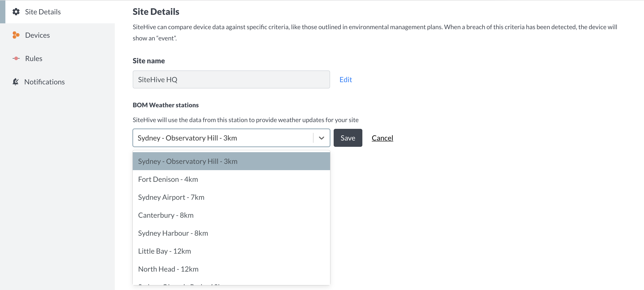
Task: Select Sydney - Observatory Hill - 3km option
Action: (231, 161)
